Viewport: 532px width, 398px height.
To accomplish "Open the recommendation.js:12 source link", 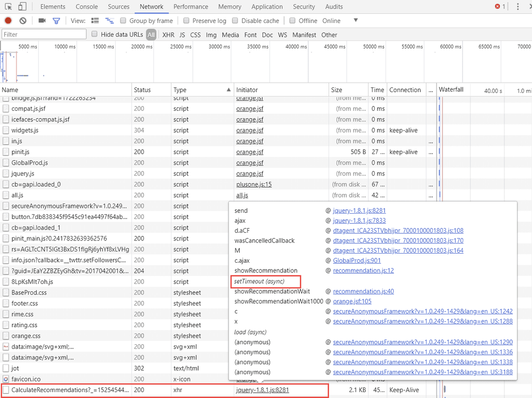I will 363,271.
